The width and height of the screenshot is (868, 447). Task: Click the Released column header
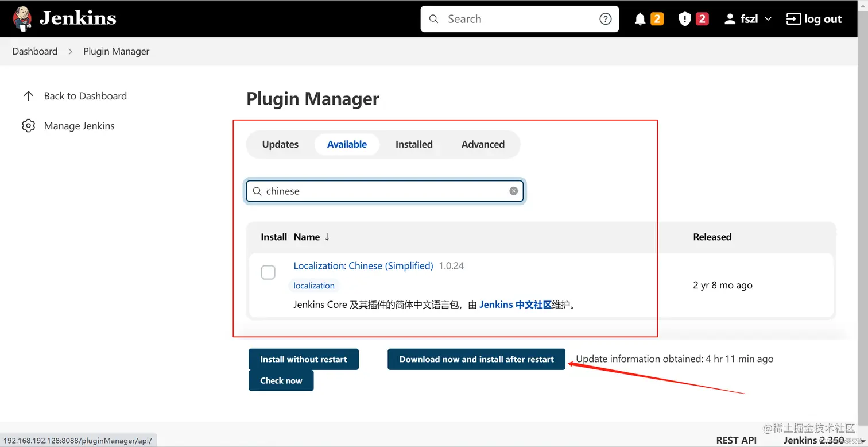[x=712, y=237]
